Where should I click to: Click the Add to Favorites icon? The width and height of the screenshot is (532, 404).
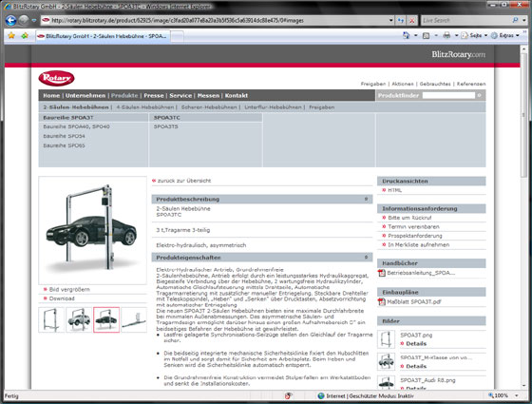point(25,35)
